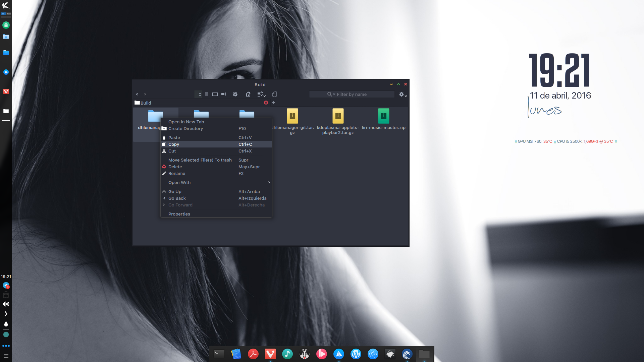Open WordPress from the dock
Screen dimensions: 644x362
tap(356, 354)
